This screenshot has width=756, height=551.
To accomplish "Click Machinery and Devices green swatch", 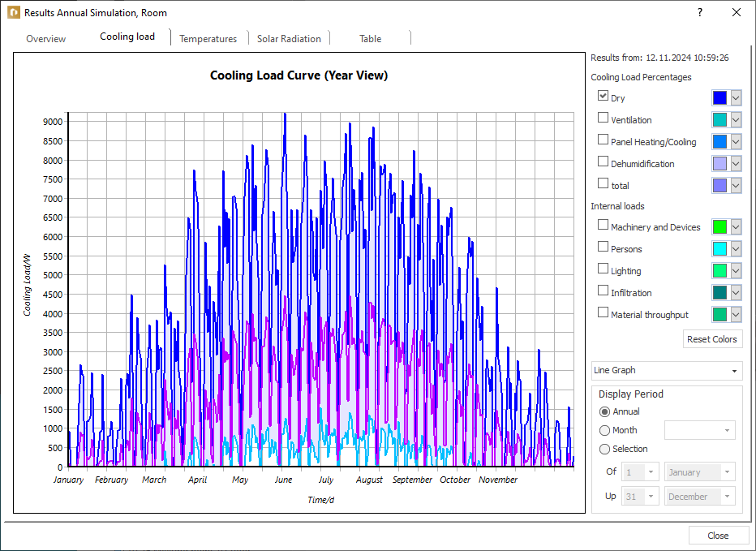I will [x=719, y=226].
